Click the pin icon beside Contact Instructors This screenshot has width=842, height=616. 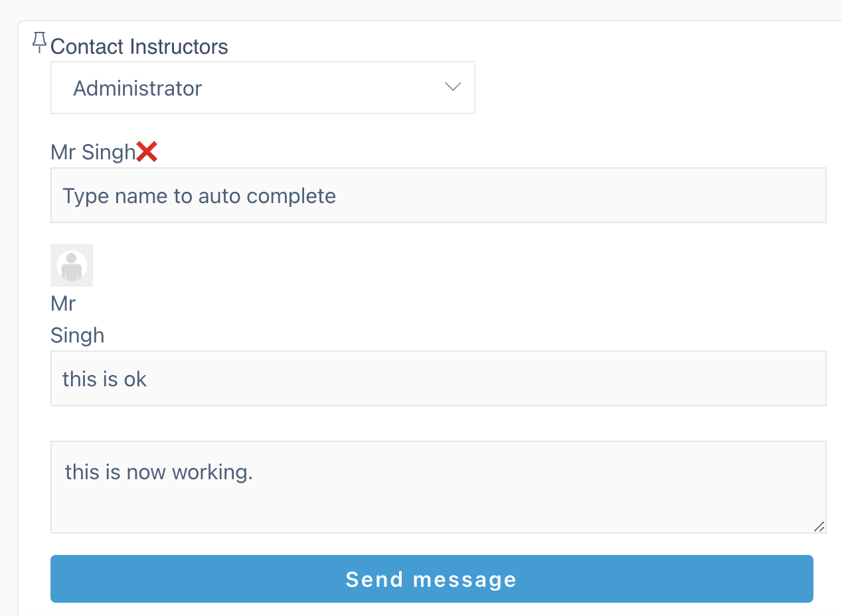[x=40, y=43]
